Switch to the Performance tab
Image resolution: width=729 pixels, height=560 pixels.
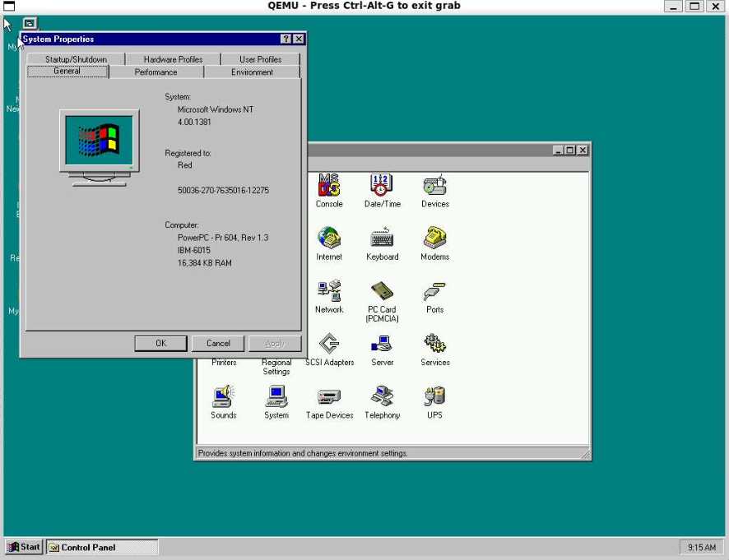pos(156,72)
